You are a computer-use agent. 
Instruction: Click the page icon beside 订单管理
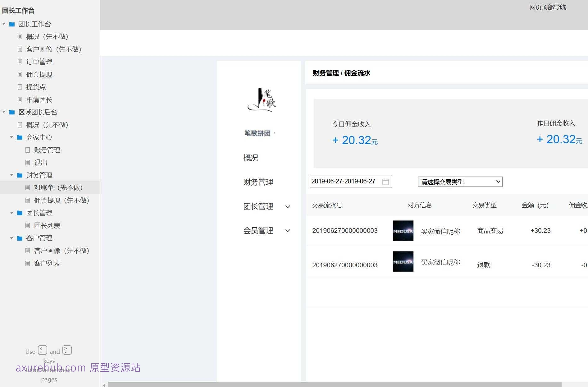[20, 62]
